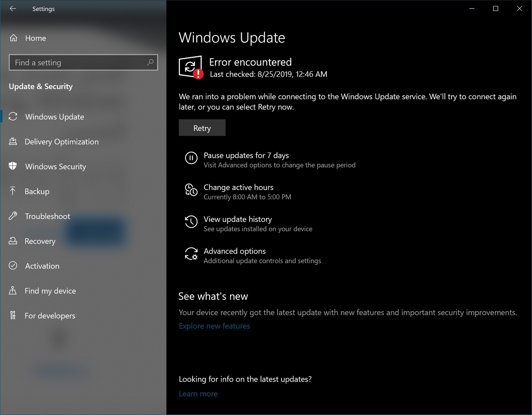Open Advanced options label
This screenshot has height=415, width=532.
pos(235,251)
